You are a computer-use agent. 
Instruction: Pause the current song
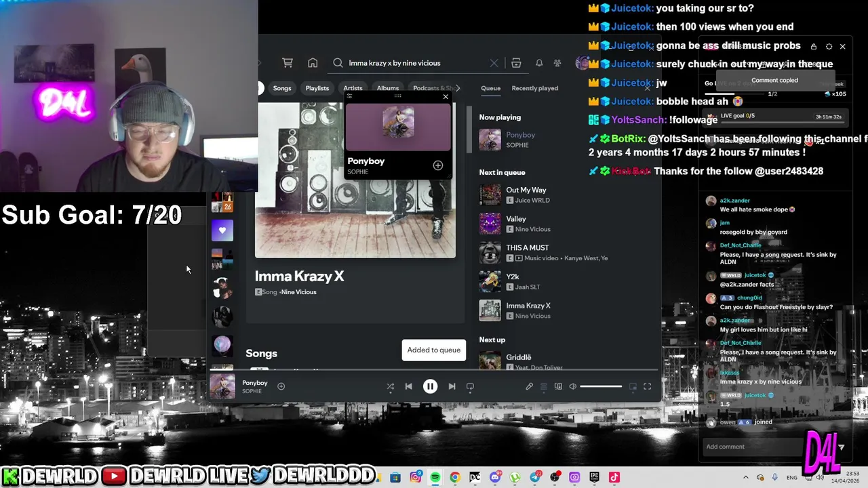(430, 386)
